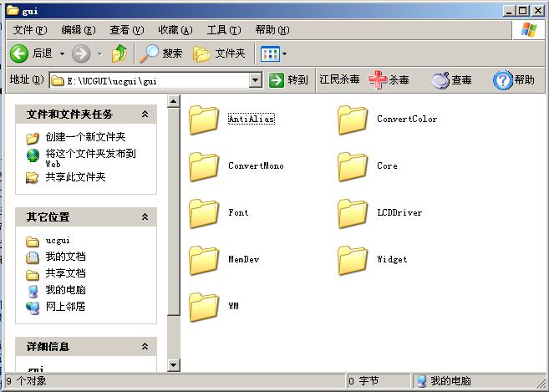549x392 pixels.
Task: Click 创建一个新文件夹 link
Action: click(85, 137)
